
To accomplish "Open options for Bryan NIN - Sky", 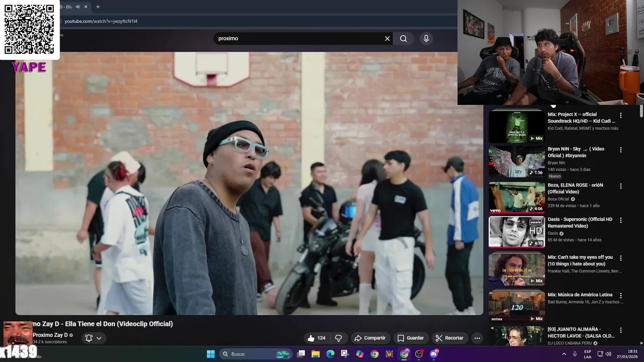I will (620, 150).
